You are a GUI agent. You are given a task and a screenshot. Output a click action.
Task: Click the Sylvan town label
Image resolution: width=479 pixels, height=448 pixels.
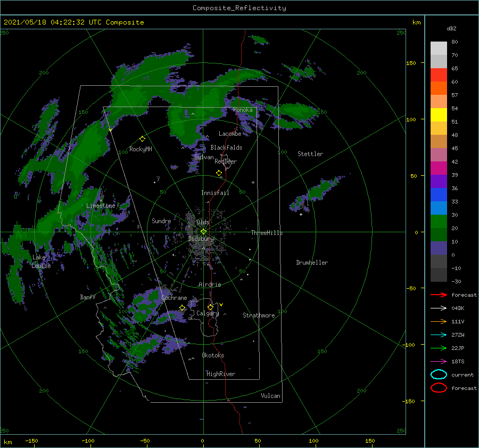(204, 157)
